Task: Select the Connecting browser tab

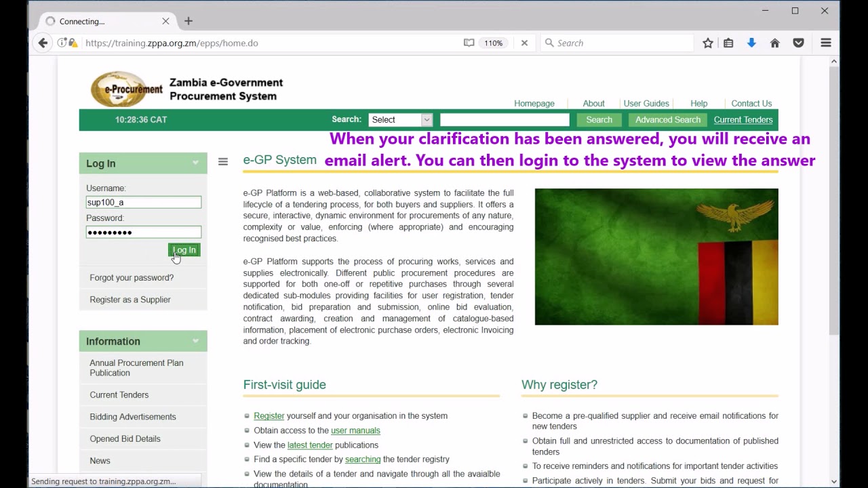Action: (108, 21)
